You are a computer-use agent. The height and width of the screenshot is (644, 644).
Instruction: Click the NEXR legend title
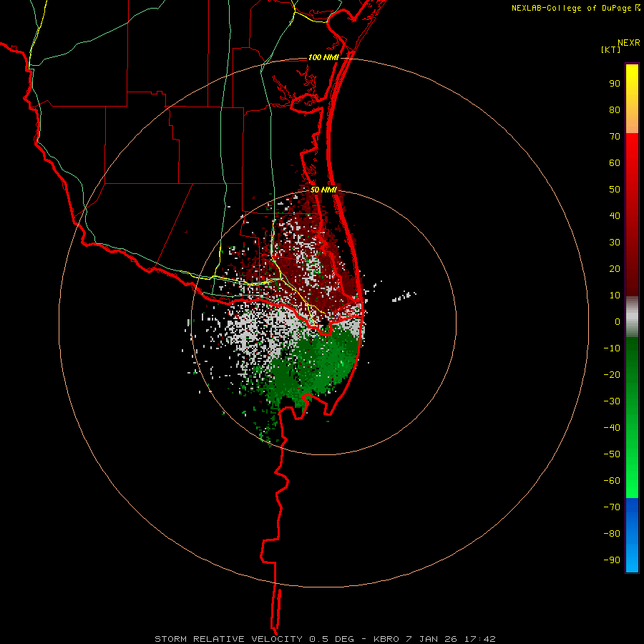click(x=629, y=43)
